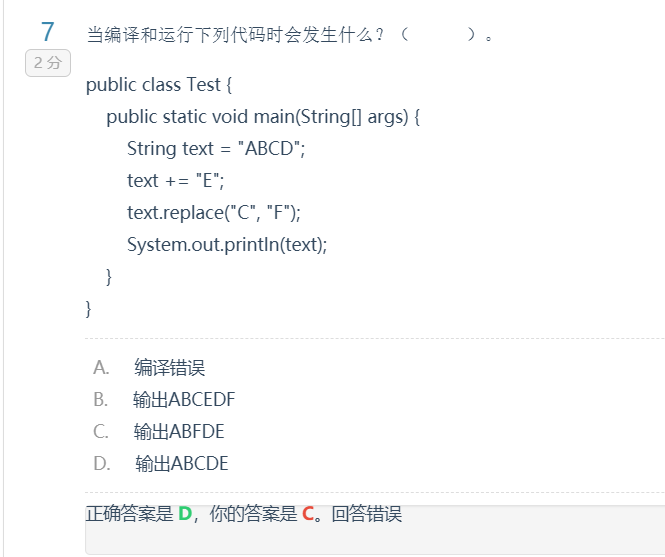The height and width of the screenshot is (557, 665).
Task: Click the "正确答案是" label text
Action: pos(130,515)
